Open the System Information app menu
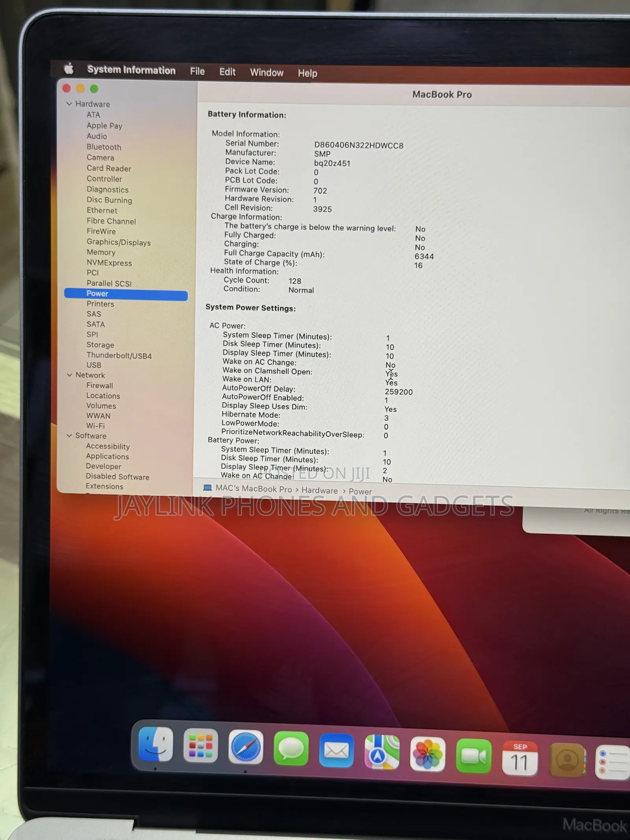The width and height of the screenshot is (630, 840). (x=131, y=70)
